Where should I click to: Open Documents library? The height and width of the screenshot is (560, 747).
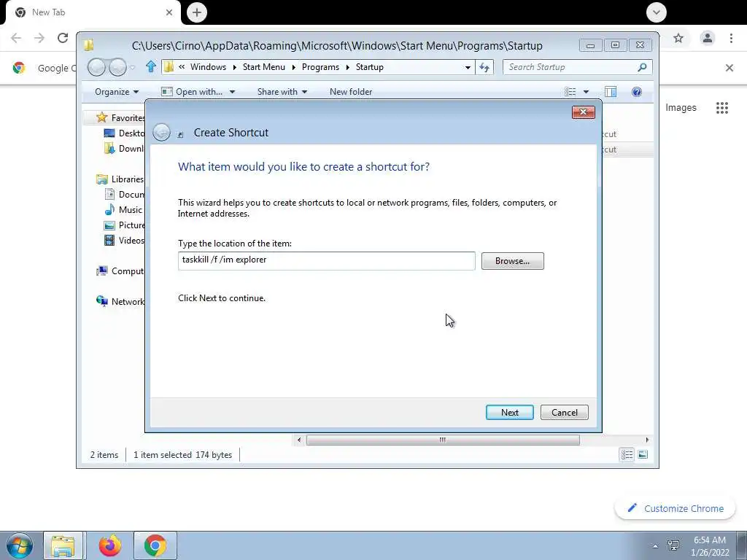pos(124,194)
